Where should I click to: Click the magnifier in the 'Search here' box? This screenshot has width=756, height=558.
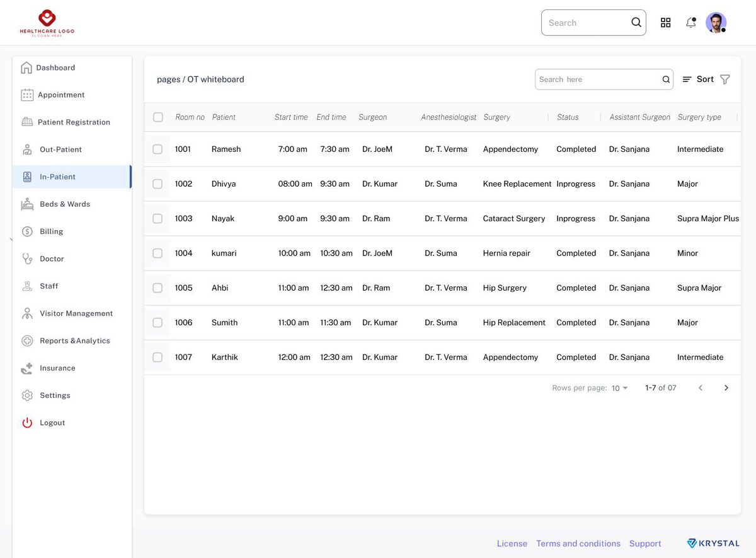[x=666, y=79]
